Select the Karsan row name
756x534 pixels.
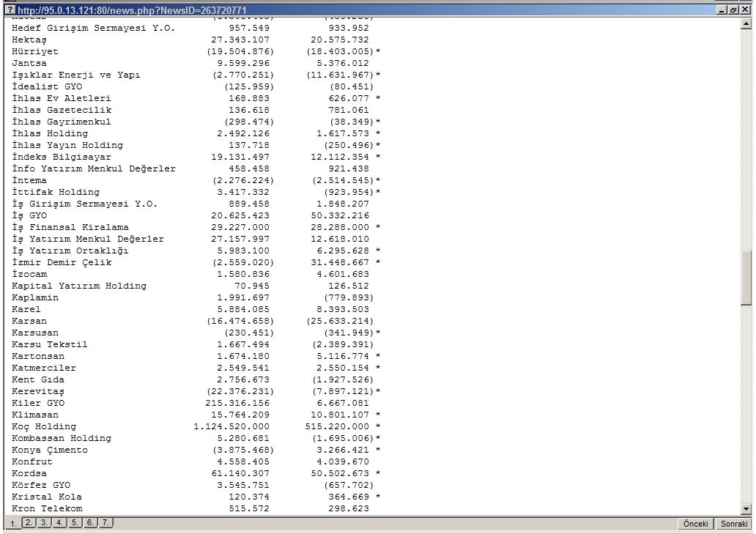29,321
